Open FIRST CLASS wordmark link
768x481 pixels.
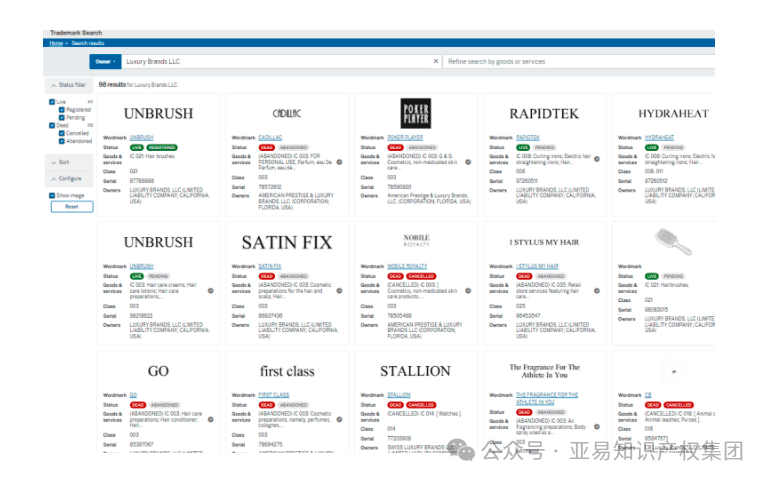[x=274, y=395]
